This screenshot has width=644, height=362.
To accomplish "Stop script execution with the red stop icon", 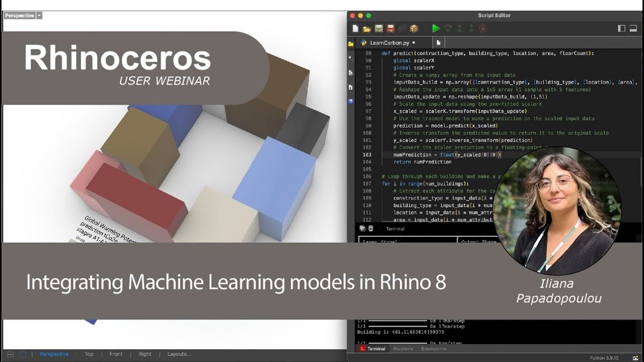I will (483, 29).
